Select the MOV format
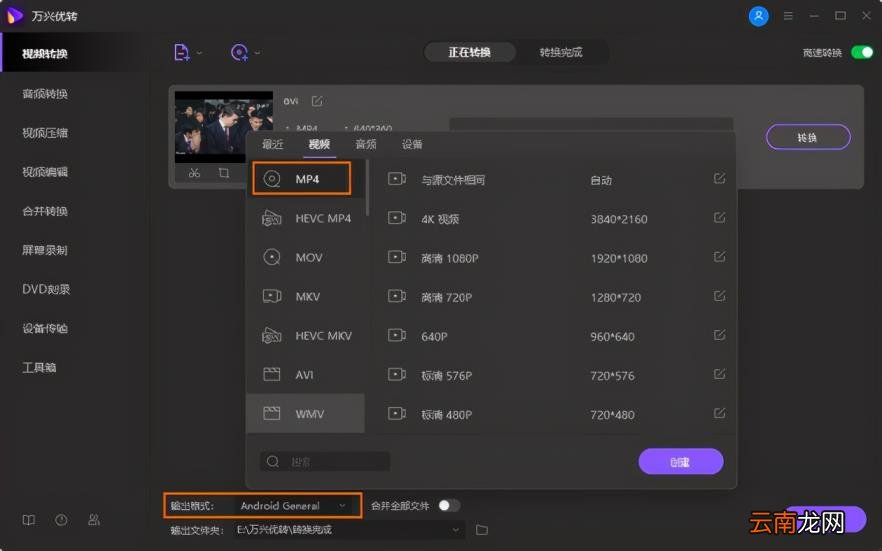The height and width of the screenshot is (551, 882). point(306,258)
